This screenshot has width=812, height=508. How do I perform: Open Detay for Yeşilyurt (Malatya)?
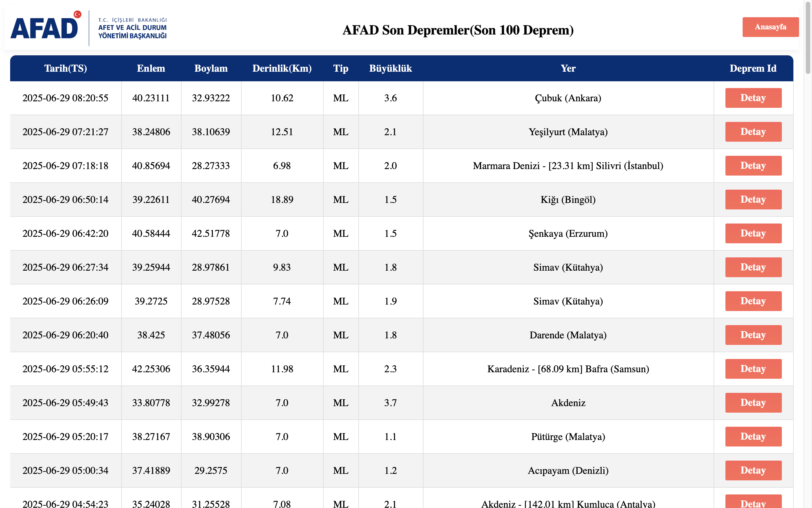pyautogui.click(x=753, y=132)
